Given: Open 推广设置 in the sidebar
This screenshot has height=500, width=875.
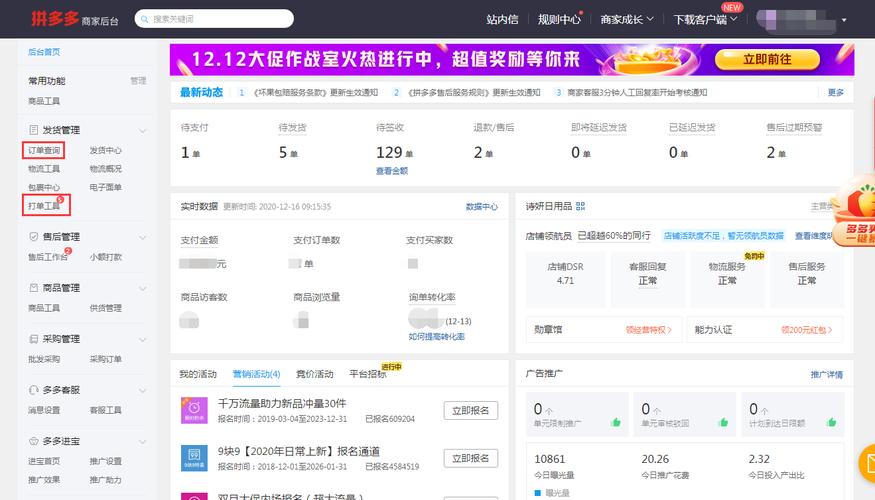Looking at the screenshot, I should (x=105, y=461).
